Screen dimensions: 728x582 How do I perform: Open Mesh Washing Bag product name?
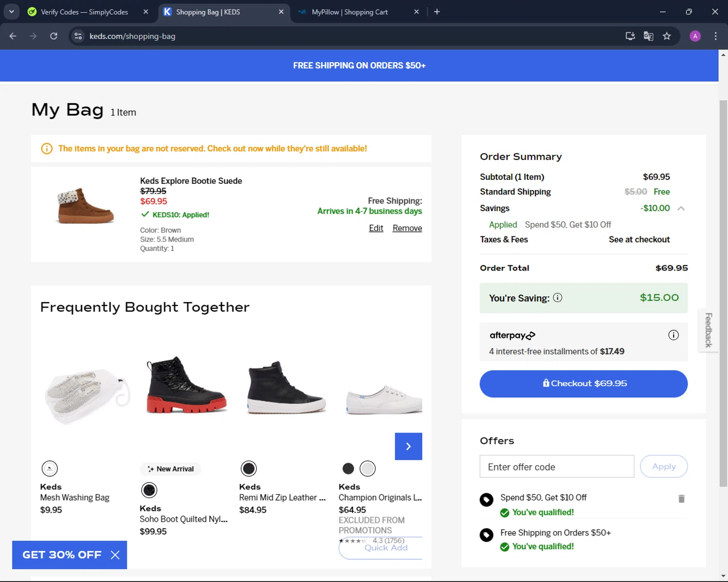coord(75,498)
